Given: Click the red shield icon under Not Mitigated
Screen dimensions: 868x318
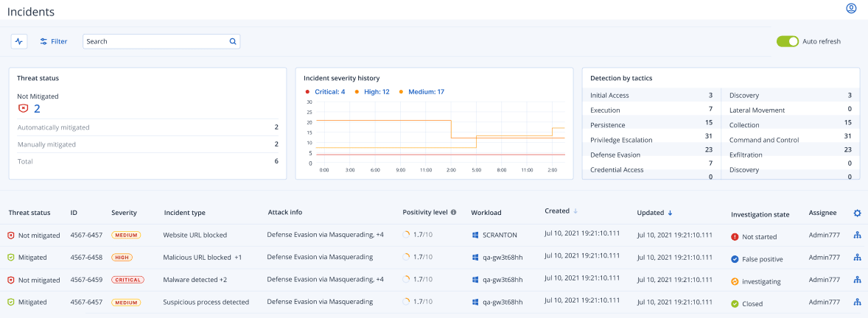Looking at the screenshot, I should [24, 109].
